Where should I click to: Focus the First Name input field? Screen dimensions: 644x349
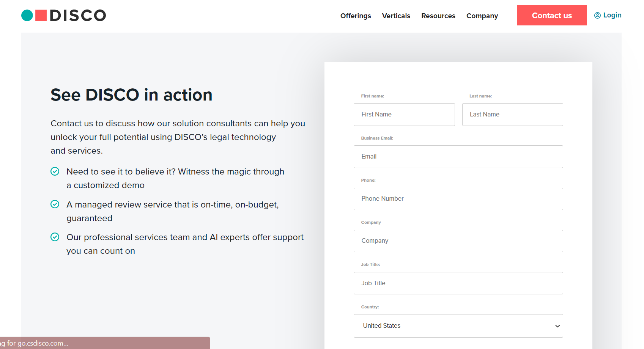click(x=404, y=115)
